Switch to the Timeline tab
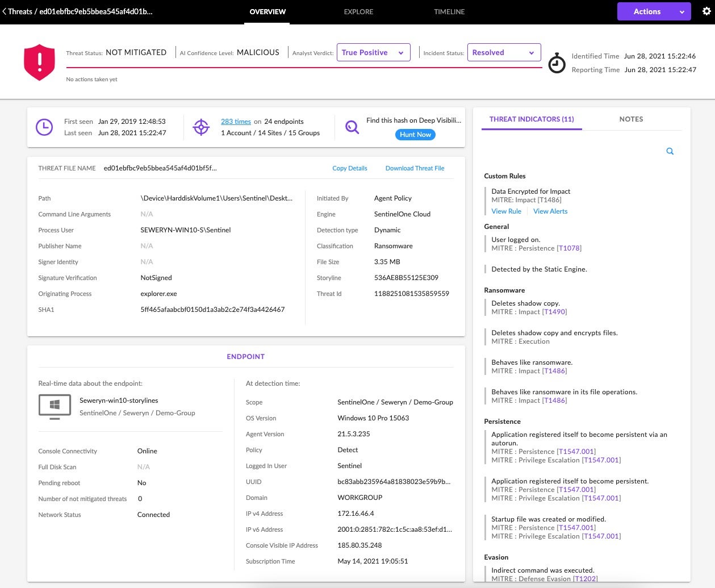The width and height of the screenshot is (715, 588). pyautogui.click(x=449, y=11)
